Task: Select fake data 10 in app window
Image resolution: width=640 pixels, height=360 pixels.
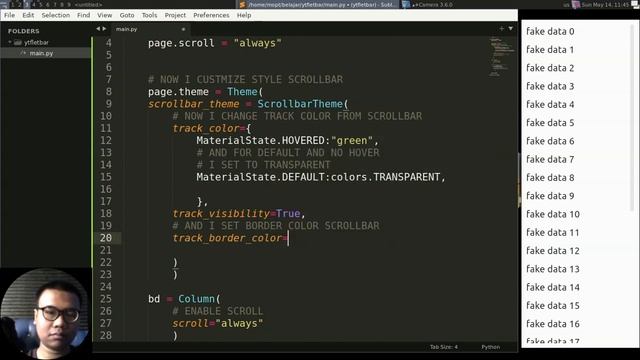Action: [x=553, y=214]
